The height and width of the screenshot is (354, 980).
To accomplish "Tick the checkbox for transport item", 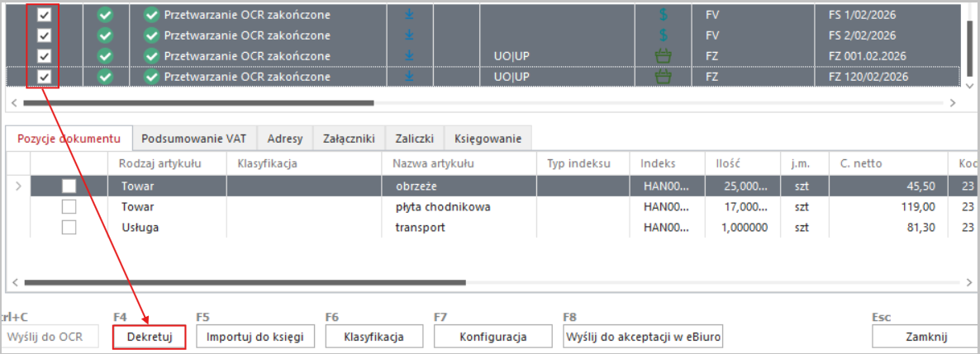I will (x=69, y=227).
